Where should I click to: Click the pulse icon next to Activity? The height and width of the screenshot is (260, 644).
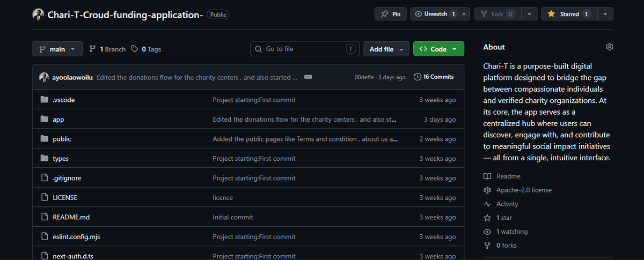(x=487, y=204)
